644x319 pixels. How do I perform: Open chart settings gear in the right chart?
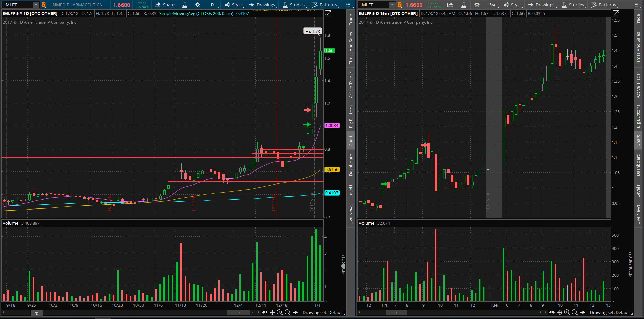point(477,5)
